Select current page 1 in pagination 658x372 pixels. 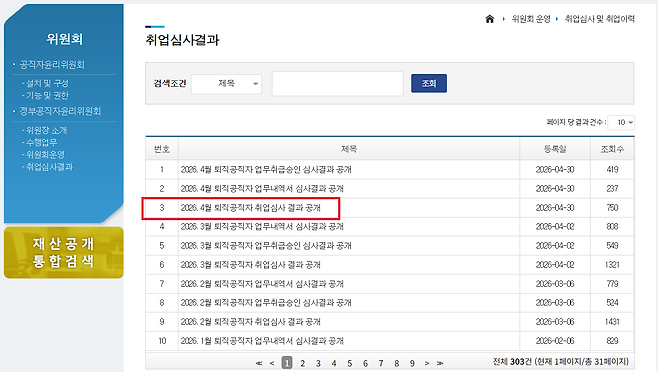click(x=287, y=363)
